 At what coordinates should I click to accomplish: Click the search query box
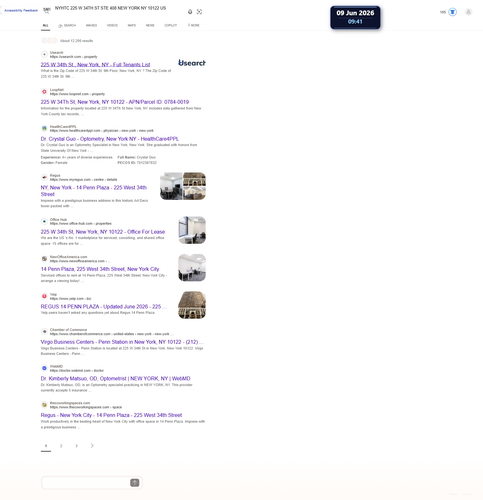(118, 8)
